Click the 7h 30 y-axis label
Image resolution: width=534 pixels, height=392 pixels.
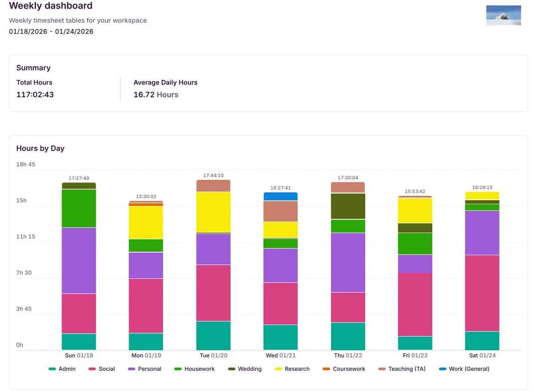pos(24,273)
